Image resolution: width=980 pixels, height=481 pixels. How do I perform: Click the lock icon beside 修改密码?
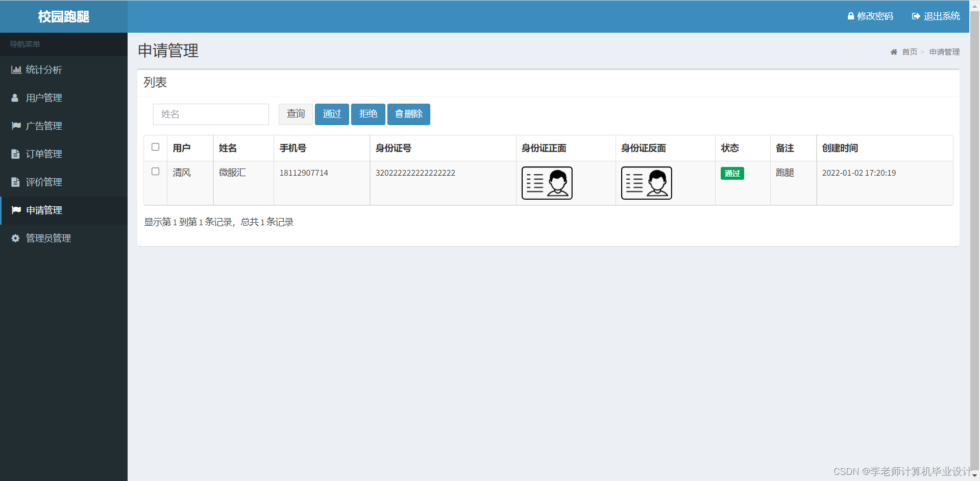850,16
